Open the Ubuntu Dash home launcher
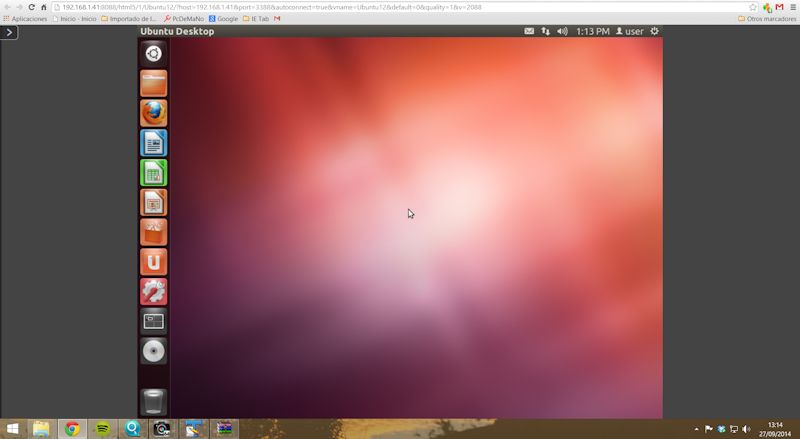 pyautogui.click(x=154, y=53)
